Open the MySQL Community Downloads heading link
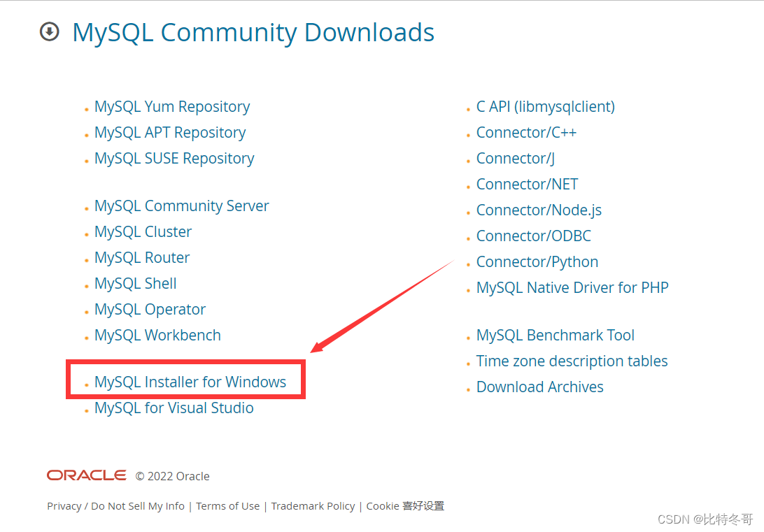 click(x=253, y=33)
